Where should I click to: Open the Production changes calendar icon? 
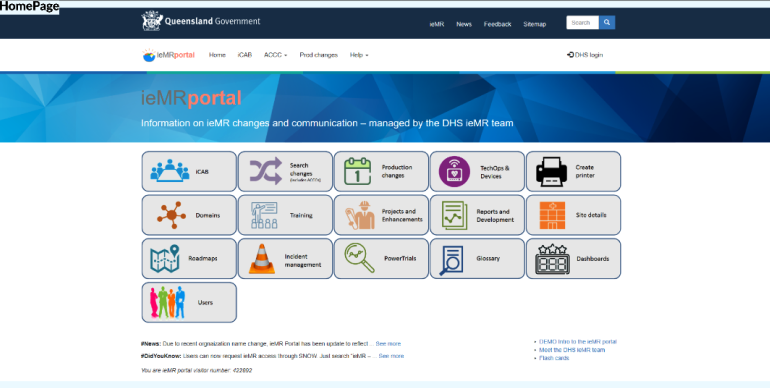tap(358, 171)
